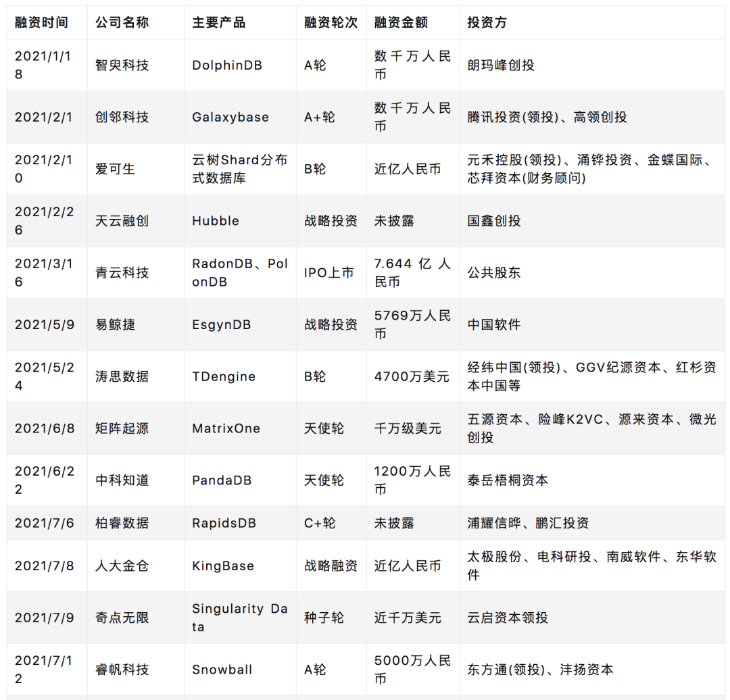Click the 4700万美元 amount cell
Image resolution: width=730 pixels, height=700 pixels.
[412, 376]
